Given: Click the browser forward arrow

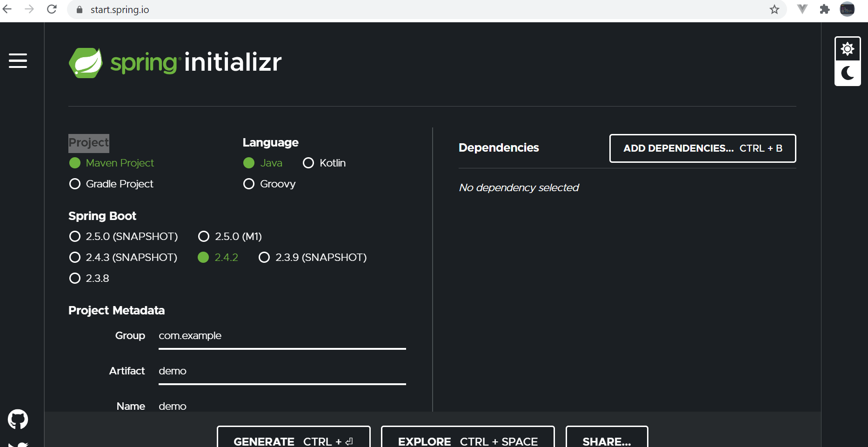Looking at the screenshot, I should [x=29, y=9].
